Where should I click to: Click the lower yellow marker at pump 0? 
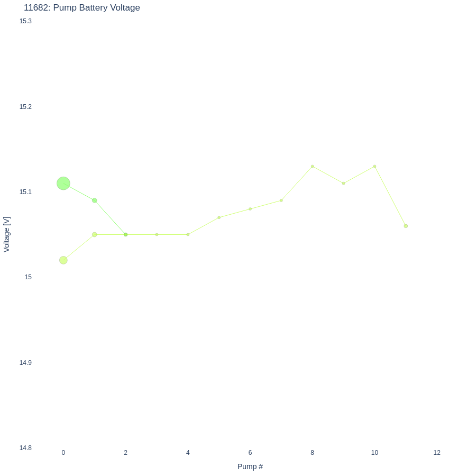63,260
